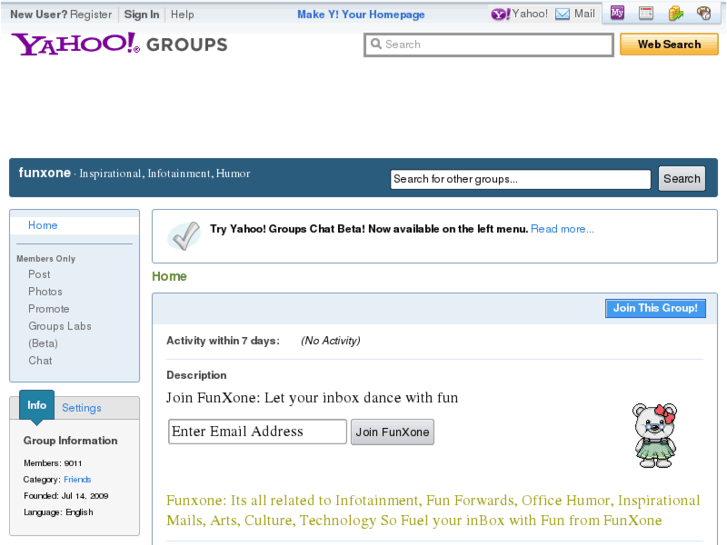Click the Members: 9011 text
727x545 pixels.
click(53, 463)
